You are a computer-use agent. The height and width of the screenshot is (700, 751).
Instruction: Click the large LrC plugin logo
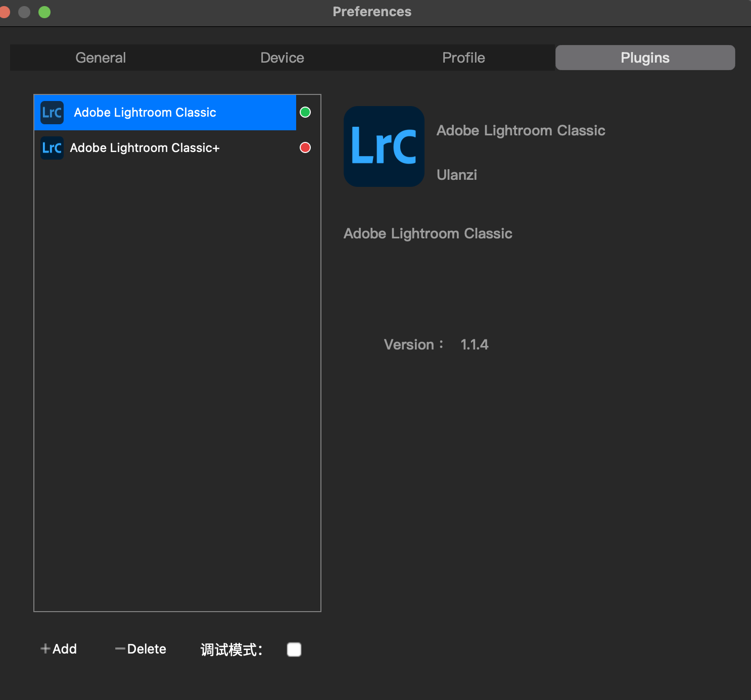pos(384,146)
